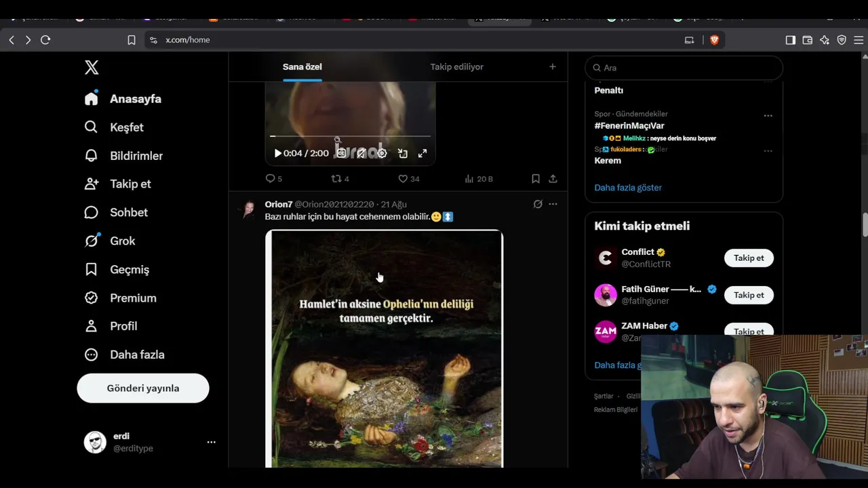Open the Takip et person icon
Image resolution: width=868 pixels, height=488 pixels.
92,184
